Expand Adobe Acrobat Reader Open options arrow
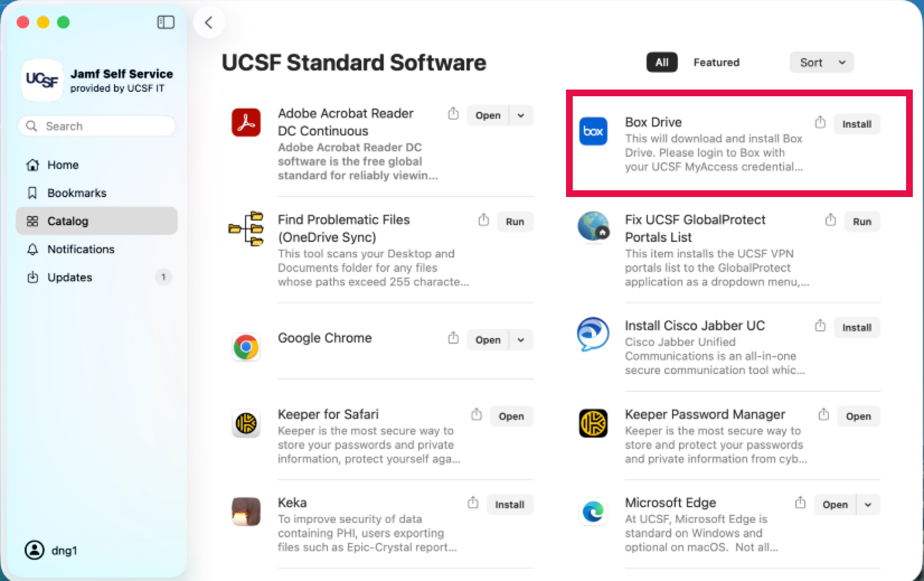 tap(521, 115)
